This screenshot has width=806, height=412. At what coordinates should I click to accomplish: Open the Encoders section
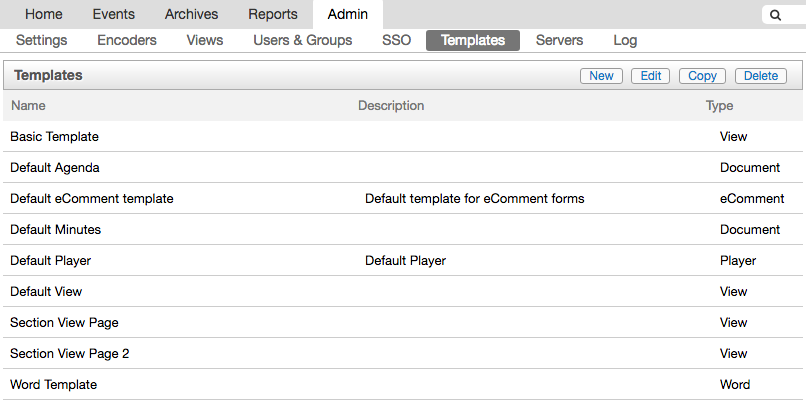point(127,40)
